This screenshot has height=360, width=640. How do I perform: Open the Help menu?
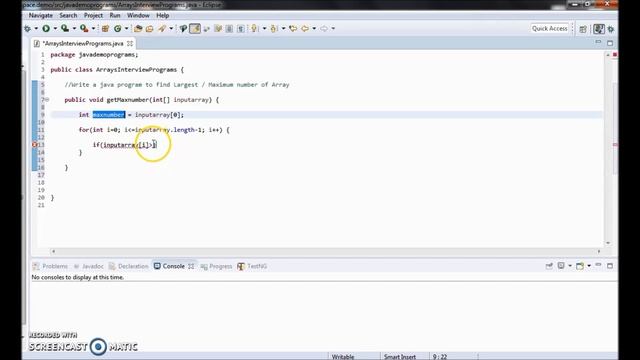162,16
